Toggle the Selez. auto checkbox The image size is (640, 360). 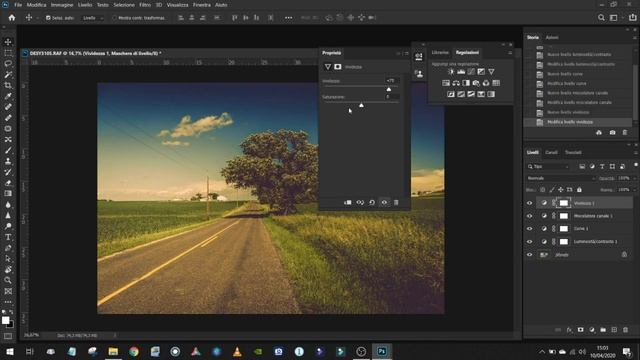tap(48, 18)
